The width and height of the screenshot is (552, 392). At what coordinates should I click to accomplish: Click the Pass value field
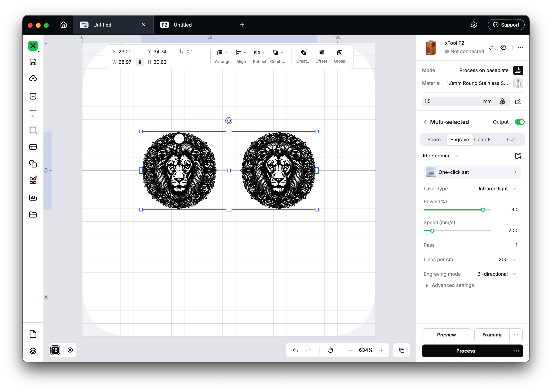click(x=517, y=245)
